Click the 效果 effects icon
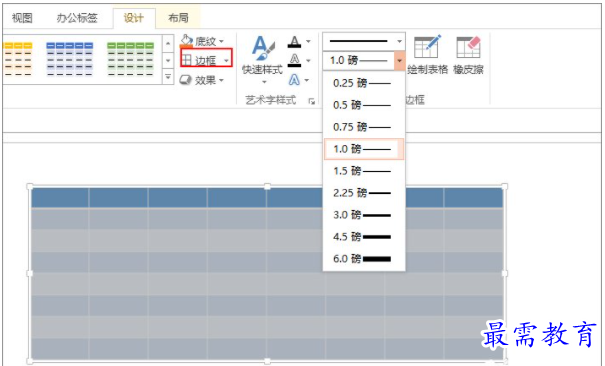 click(x=186, y=80)
